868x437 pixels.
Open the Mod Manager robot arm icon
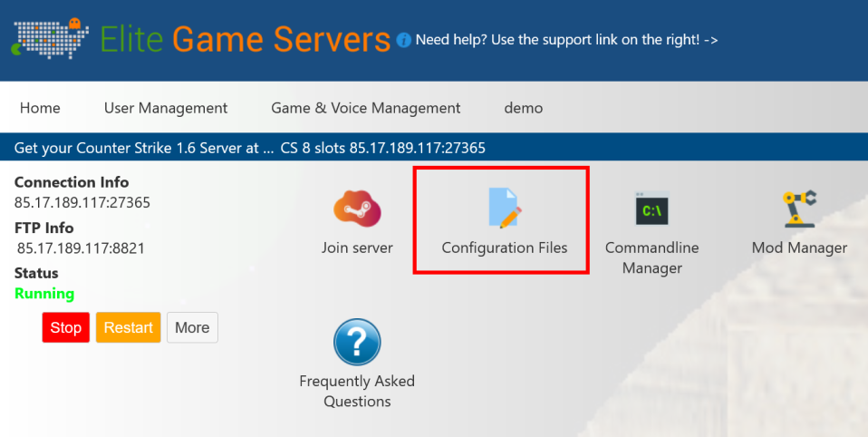[799, 209]
